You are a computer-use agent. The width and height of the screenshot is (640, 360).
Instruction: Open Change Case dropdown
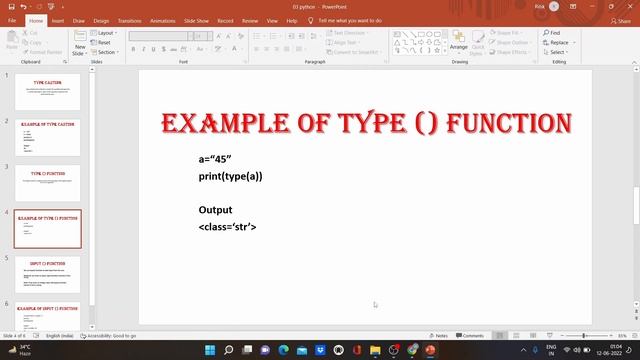[x=201, y=49]
